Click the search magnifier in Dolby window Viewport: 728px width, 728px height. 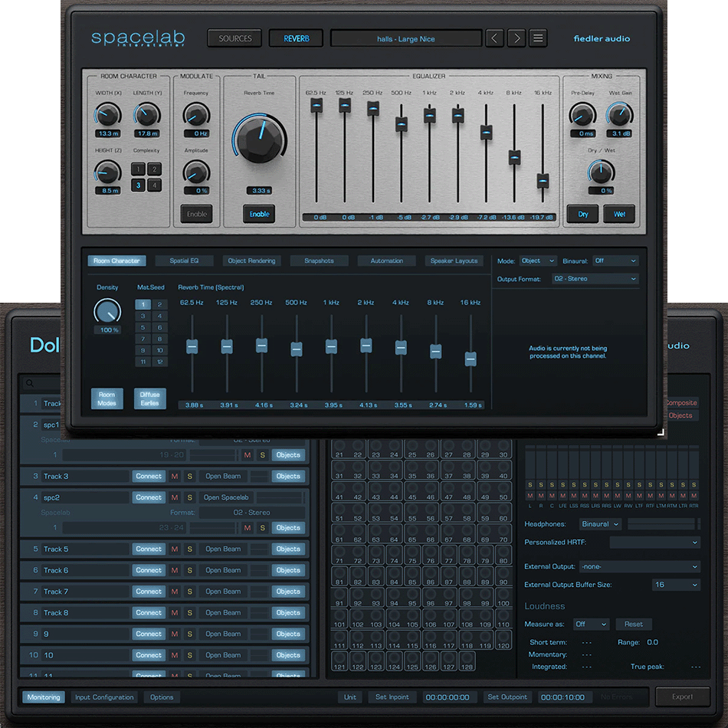pyautogui.click(x=30, y=383)
